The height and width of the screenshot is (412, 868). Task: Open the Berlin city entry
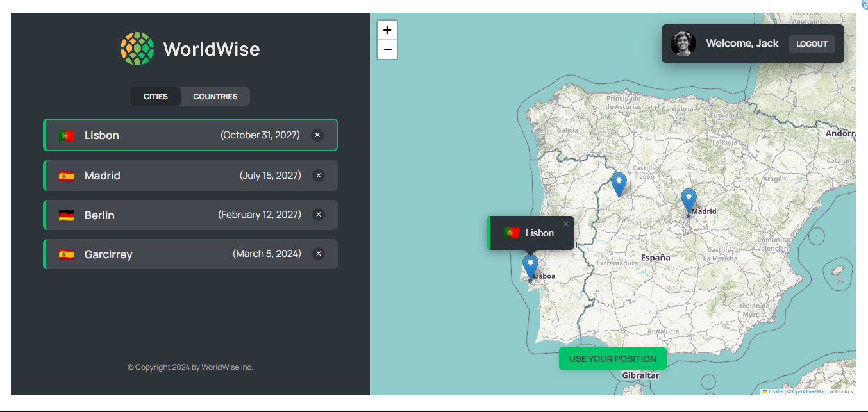[190, 215]
